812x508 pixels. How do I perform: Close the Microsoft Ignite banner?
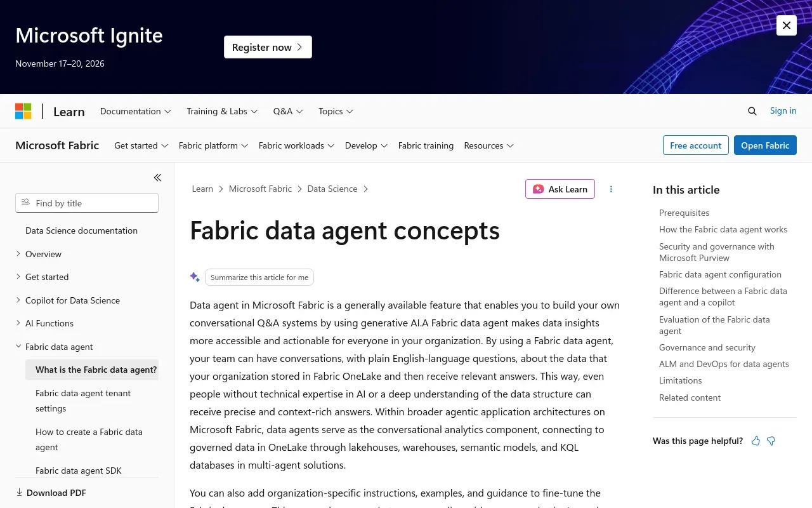(787, 25)
